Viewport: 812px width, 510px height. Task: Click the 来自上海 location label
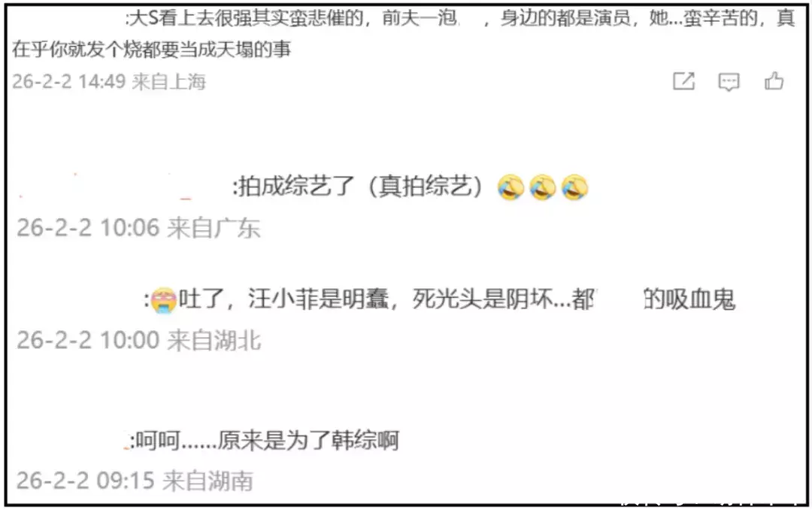point(169,81)
